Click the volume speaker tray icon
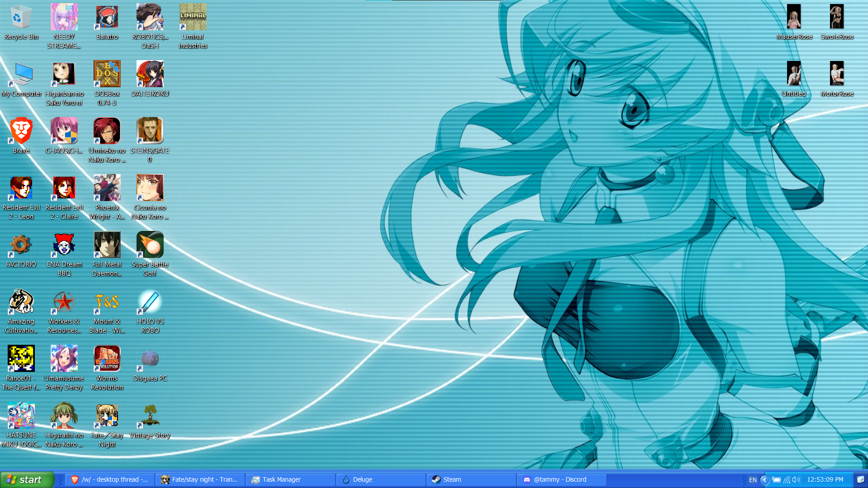868x488 pixels. pos(797,480)
